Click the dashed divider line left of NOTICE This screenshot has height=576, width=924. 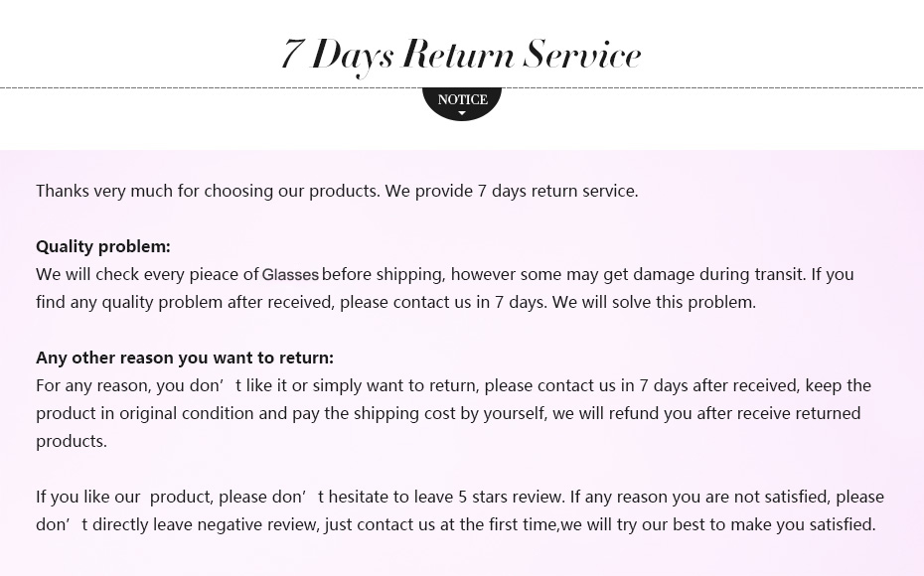(x=199, y=88)
